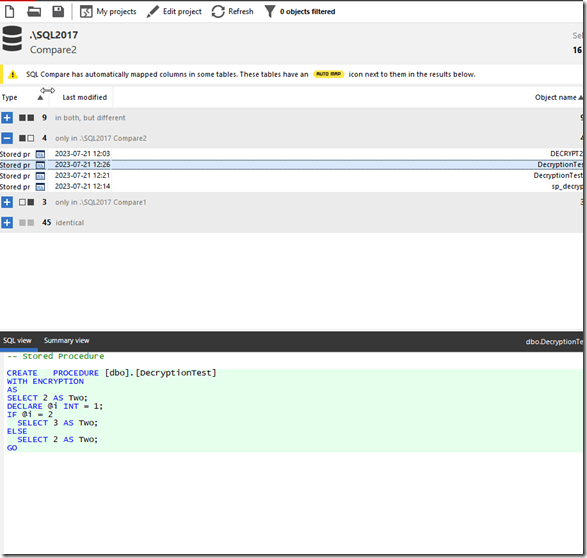Click the stored procedure icon in 12:21 row

click(40, 176)
